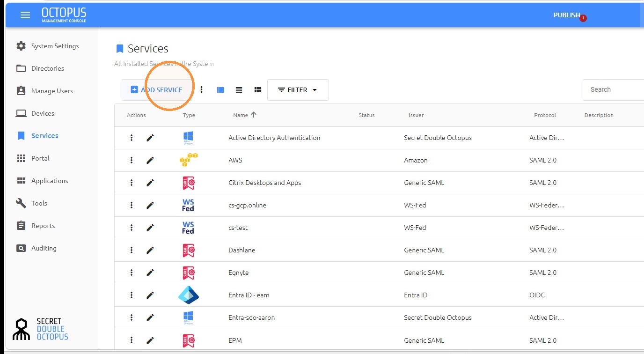Image resolution: width=644 pixels, height=354 pixels.
Task: Open more options menu beside Add Service
Action: [x=202, y=89]
